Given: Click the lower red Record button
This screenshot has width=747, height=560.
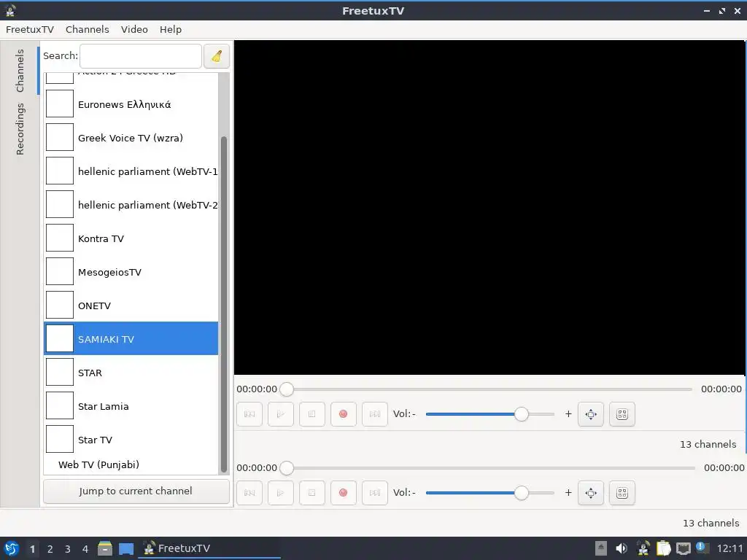Looking at the screenshot, I should (343, 492).
